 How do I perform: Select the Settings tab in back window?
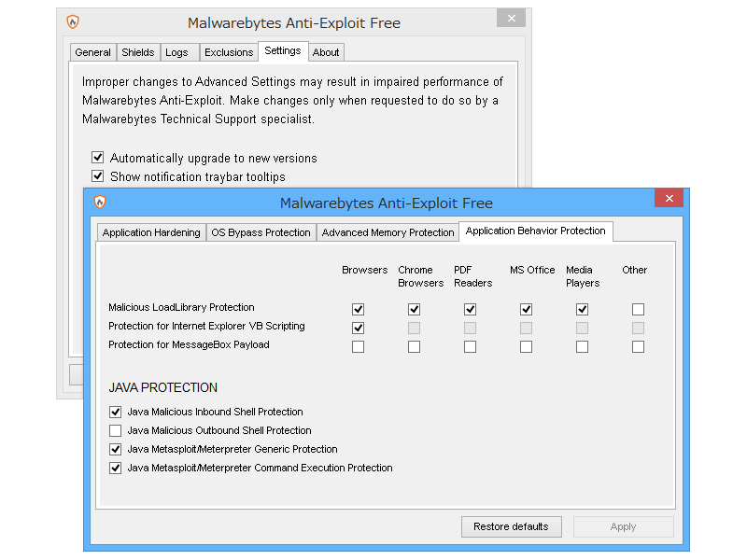283,51
